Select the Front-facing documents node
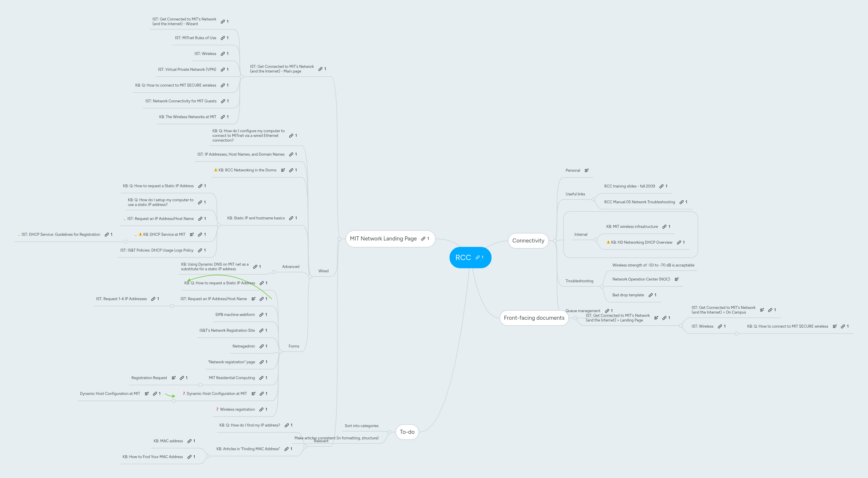This screenshot has width=868, height=478. [x=534, y=318]
